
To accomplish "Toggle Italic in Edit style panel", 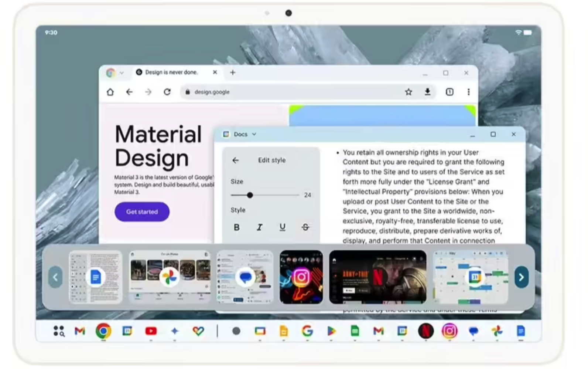I will pos(260,227).
